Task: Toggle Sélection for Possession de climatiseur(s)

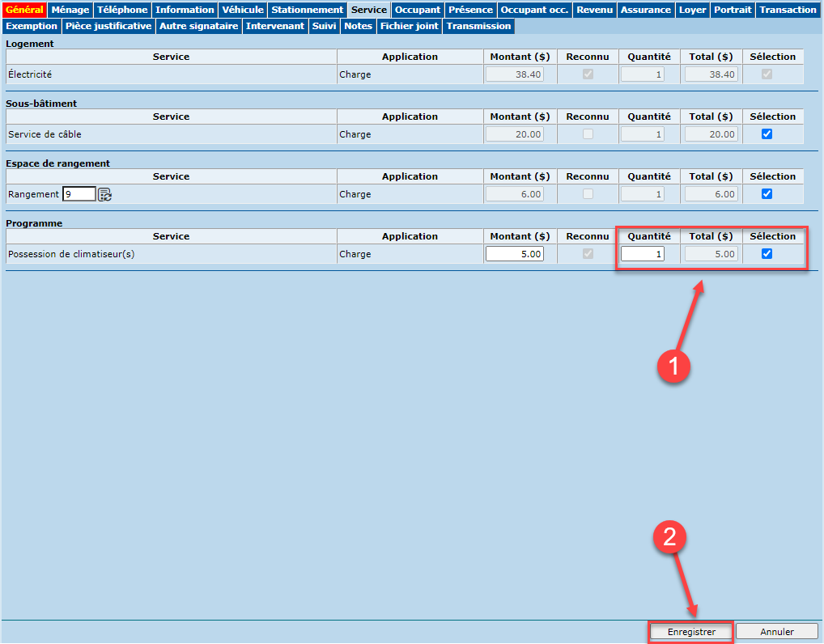Action: tap(767, 254)
